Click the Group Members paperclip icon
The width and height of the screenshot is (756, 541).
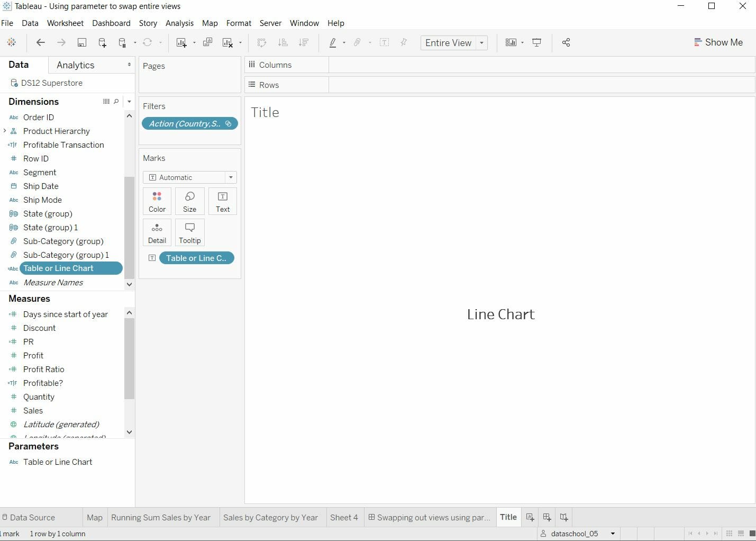(358, 42)
